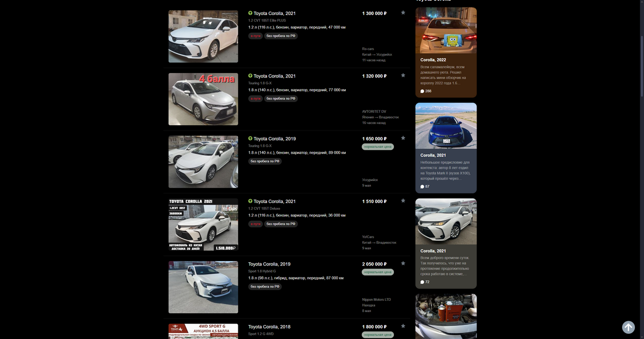Open Toyota Corolla 2021 priced 1 300 000 ₽
This screenshot has height=339, width=644.
(274, 13)
